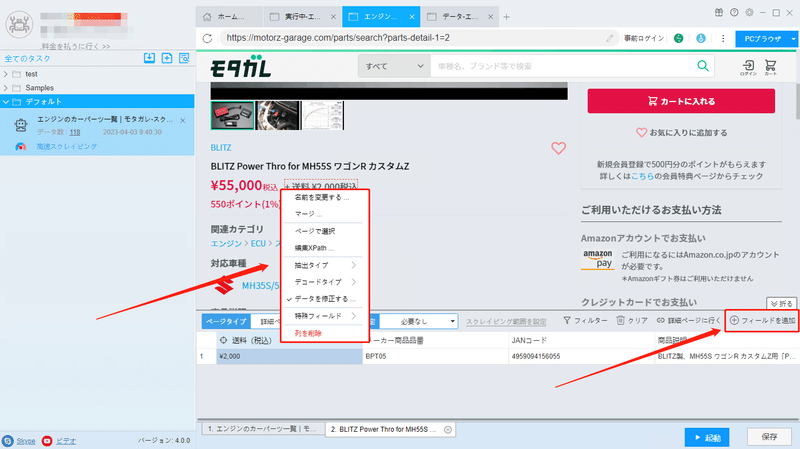Toggle データを修正する checked menu item
This screenshot has width=800, height=449.
pyautogui.click(x=324, y=299)
